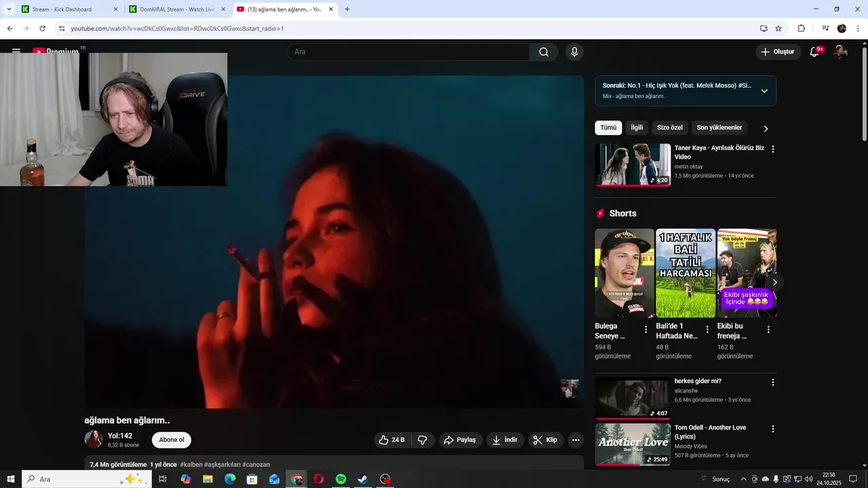Click the İndir download button
Viewport: 868px width, 488px height.
pos(505,440)
